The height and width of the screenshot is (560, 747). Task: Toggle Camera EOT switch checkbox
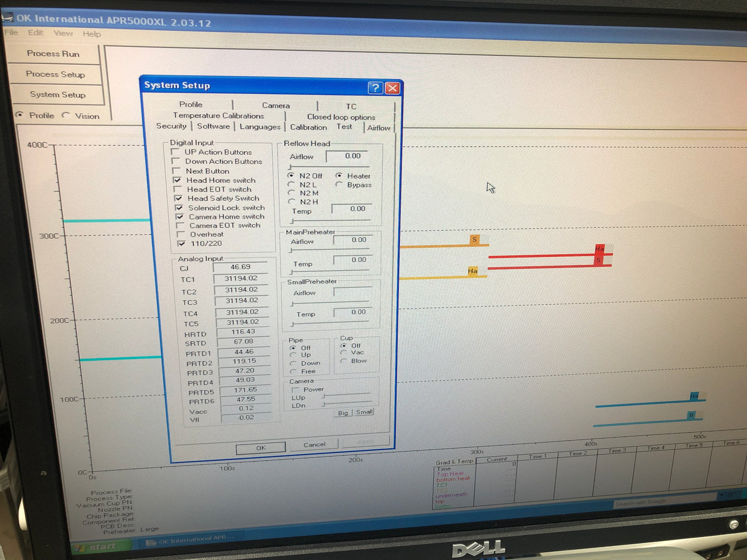[x=180, y=225]
